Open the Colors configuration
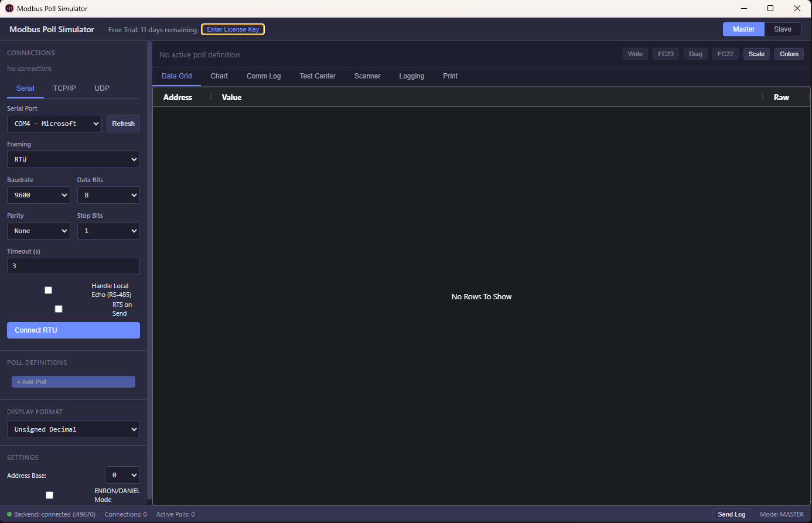Image resolution: width=812 pixels, height=523 pixels. [789, 53]
